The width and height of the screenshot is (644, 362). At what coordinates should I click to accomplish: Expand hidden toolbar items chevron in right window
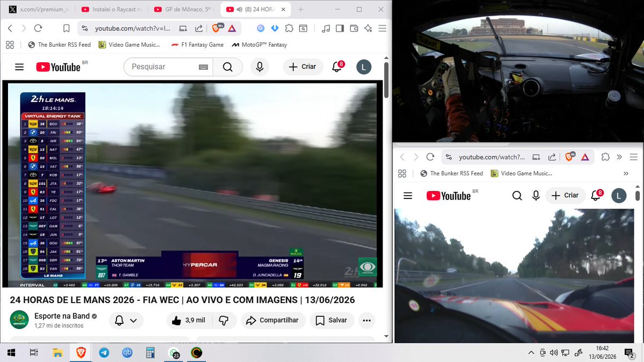(x=619, y=157)
